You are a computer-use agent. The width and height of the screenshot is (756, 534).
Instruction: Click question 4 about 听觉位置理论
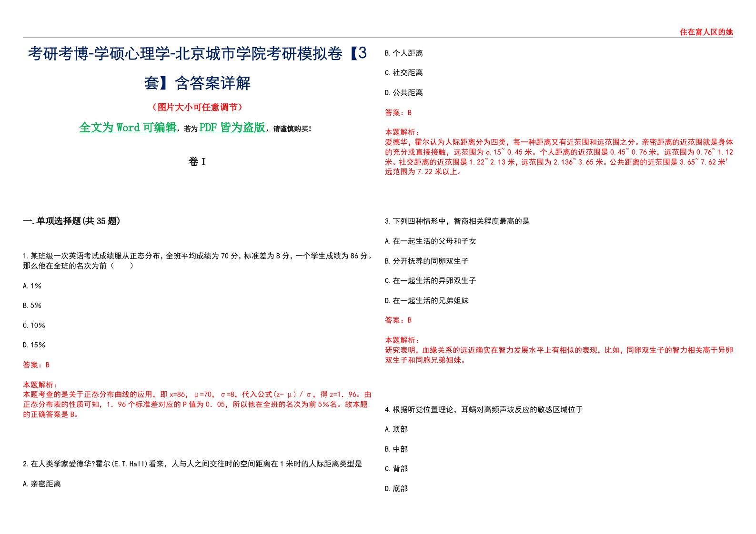pyautogui.click(x=484, y=409)
